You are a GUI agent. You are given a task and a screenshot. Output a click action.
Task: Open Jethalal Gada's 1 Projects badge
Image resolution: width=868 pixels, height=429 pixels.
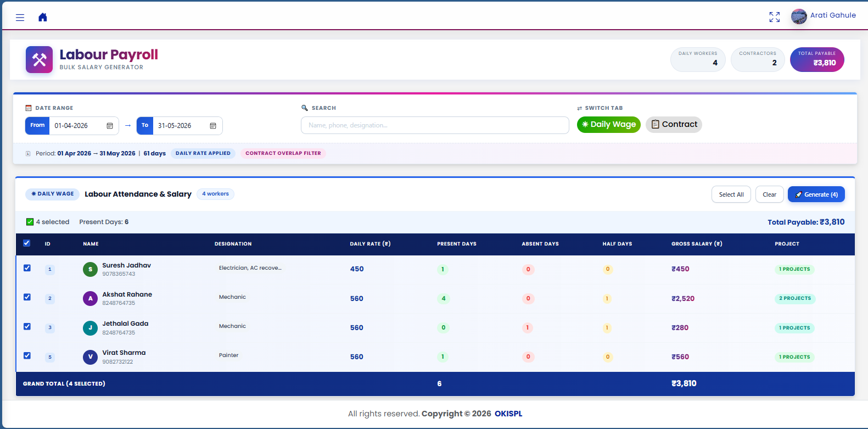click(794, 328)
